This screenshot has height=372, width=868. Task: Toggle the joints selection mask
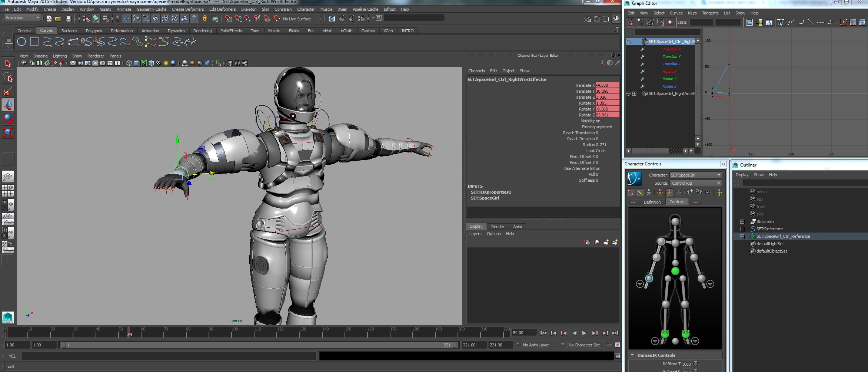[x=136, y=19]
